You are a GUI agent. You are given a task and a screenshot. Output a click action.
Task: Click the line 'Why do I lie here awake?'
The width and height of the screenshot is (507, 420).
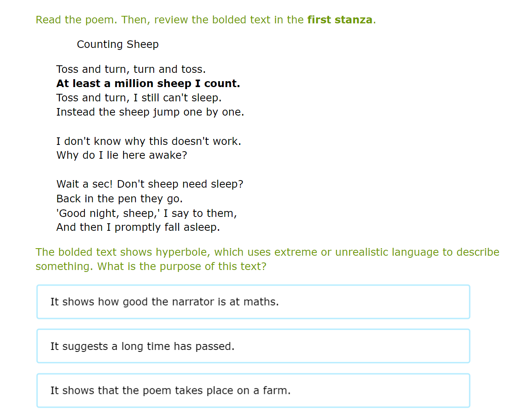122,155
